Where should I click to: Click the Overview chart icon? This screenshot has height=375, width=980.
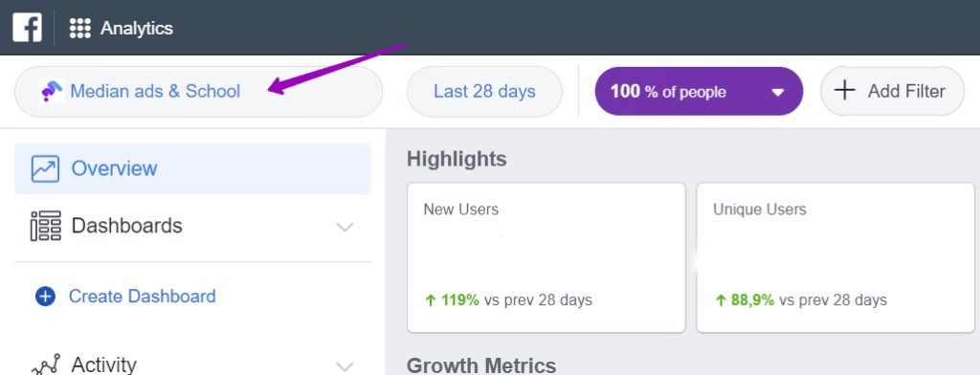tap(45, 168)
